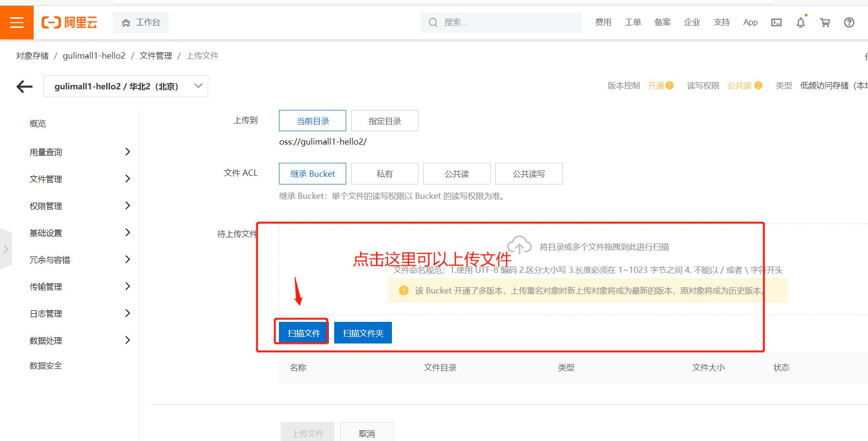Select 当前目录 upload target

[313, 121]
